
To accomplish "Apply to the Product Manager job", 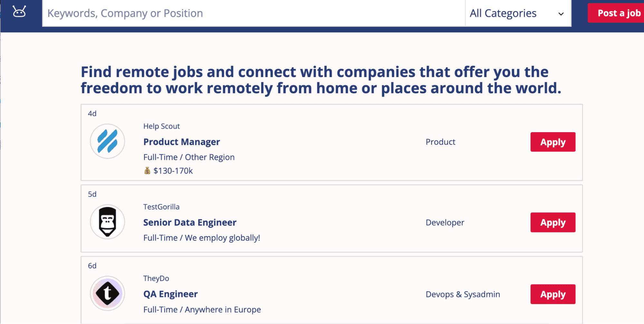I will click(553, 142).
